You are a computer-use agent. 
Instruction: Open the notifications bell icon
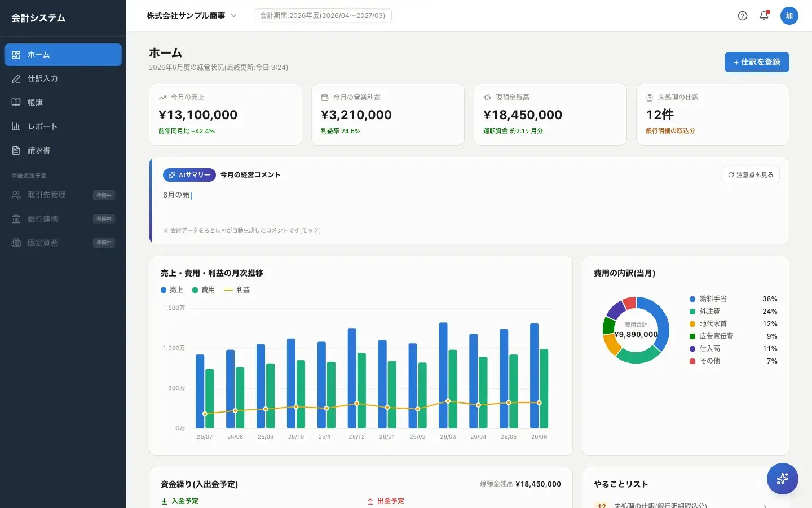[x=764, y=16]
